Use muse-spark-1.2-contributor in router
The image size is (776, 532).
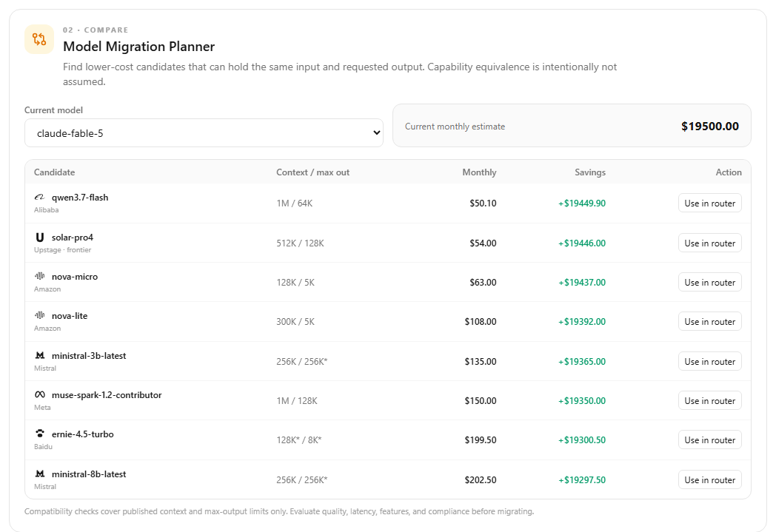coord(709,400)
